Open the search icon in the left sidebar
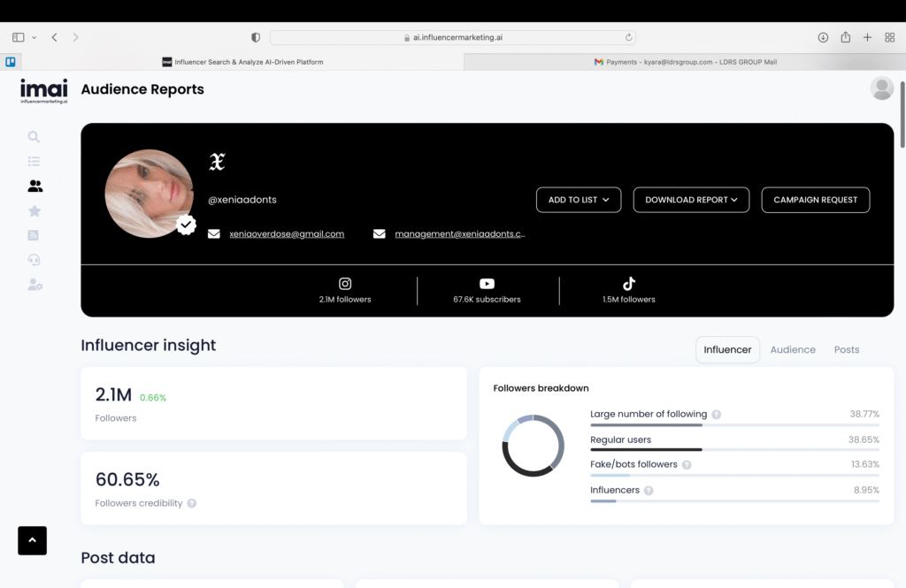This screenshot has width=906, height=588. click(x=34, y=137)
